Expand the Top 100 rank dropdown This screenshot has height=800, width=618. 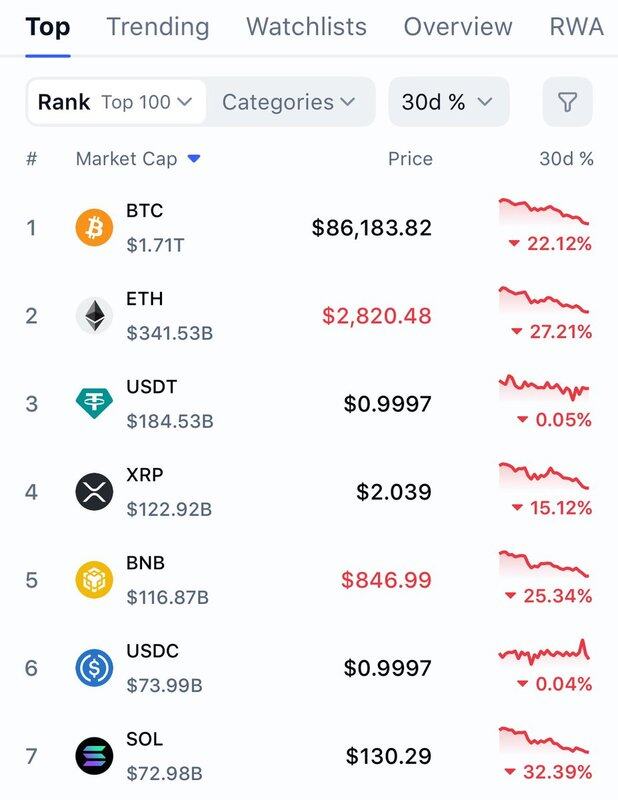click(x=147, y=102)
